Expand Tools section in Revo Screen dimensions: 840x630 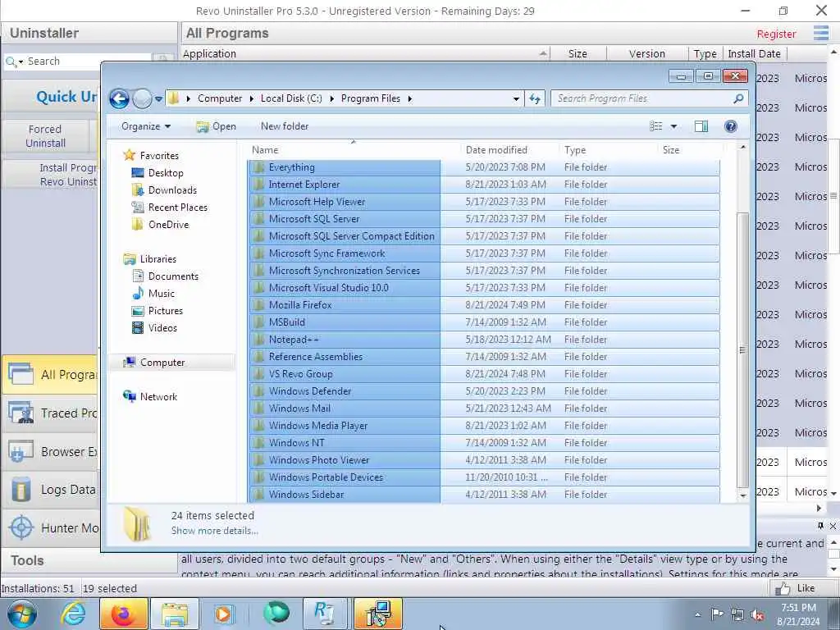tap(89, 560)
